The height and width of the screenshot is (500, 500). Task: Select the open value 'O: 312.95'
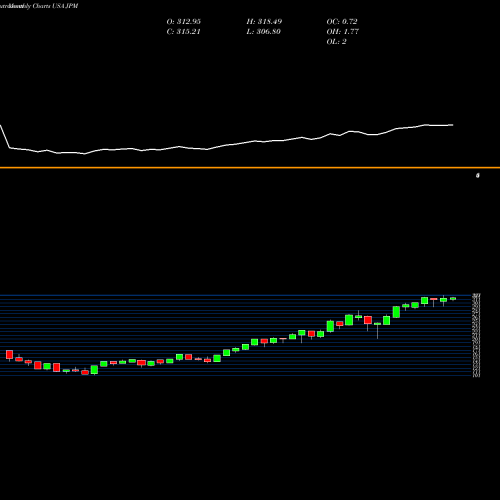point(184,22)
